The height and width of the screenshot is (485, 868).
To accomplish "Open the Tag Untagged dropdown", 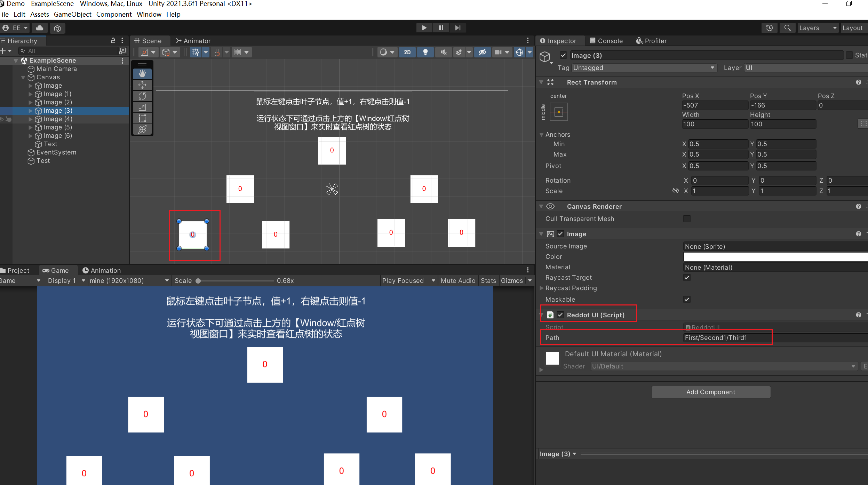I will 644,68.
